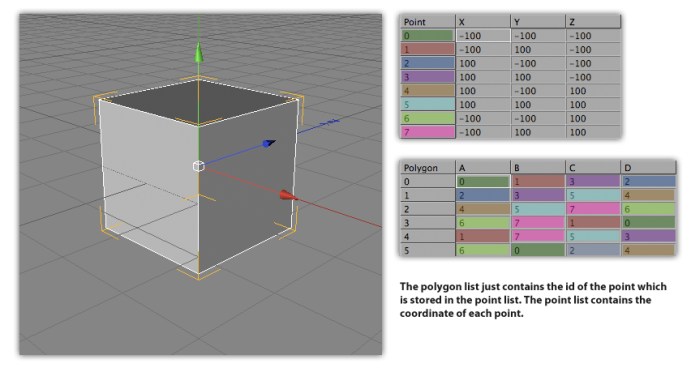Click the Z column header in Point table

pyautogui.click(x=593, y=22)
